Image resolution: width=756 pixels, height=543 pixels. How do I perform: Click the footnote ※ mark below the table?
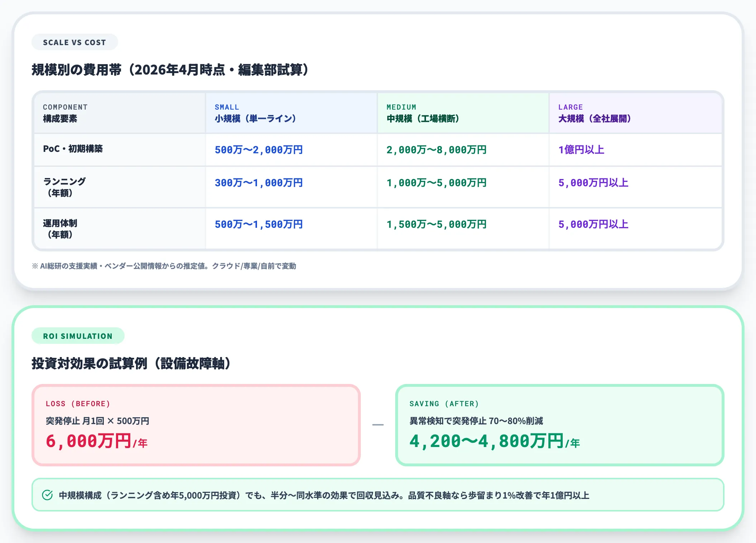(35, 266)
